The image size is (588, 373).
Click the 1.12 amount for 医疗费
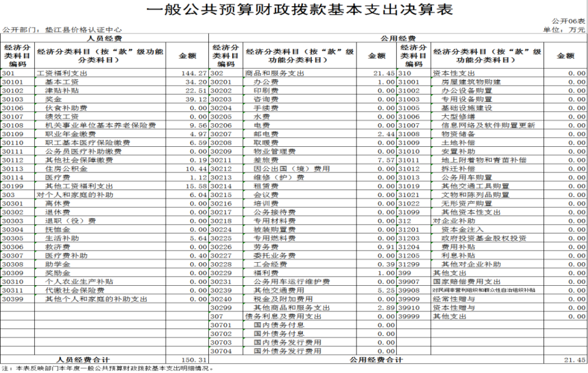click(x=199, y=177)
